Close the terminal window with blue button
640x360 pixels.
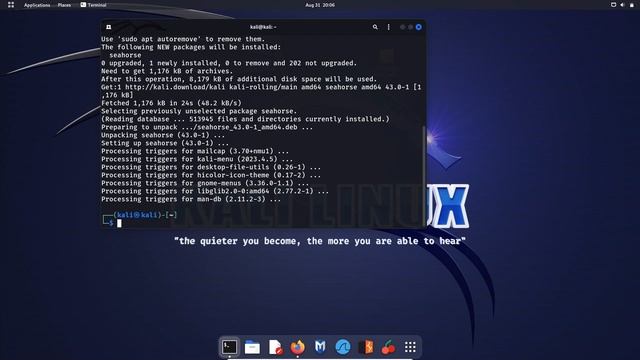(418, 27)
